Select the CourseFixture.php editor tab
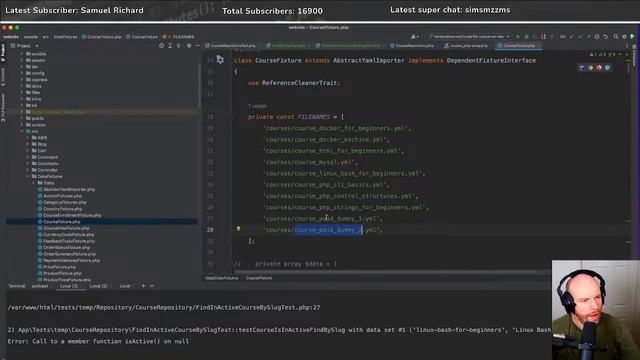This screenshot has height=360, width=640. 518,46
